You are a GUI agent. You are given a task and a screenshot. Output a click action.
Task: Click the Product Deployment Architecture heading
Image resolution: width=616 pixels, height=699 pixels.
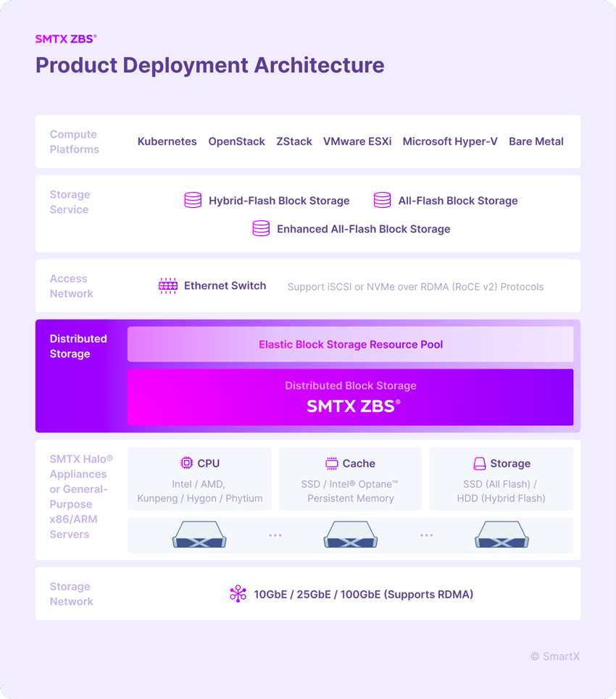pos(209,65)
